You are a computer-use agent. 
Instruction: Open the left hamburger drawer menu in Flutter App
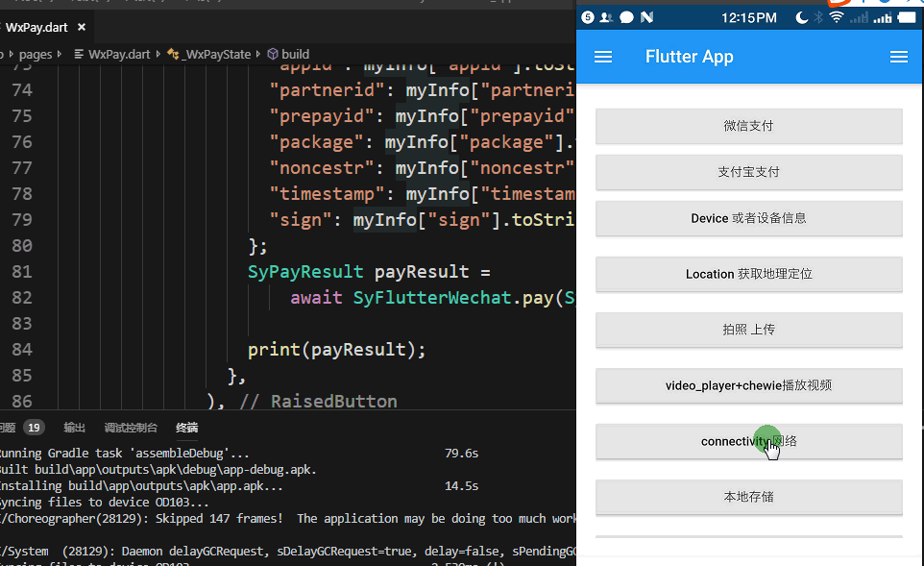pyautogui.click(x=603, y=57)
